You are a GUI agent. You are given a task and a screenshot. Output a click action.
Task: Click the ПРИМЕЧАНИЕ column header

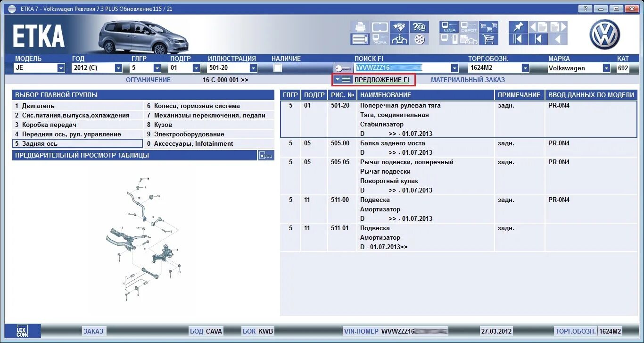[519, 95]
